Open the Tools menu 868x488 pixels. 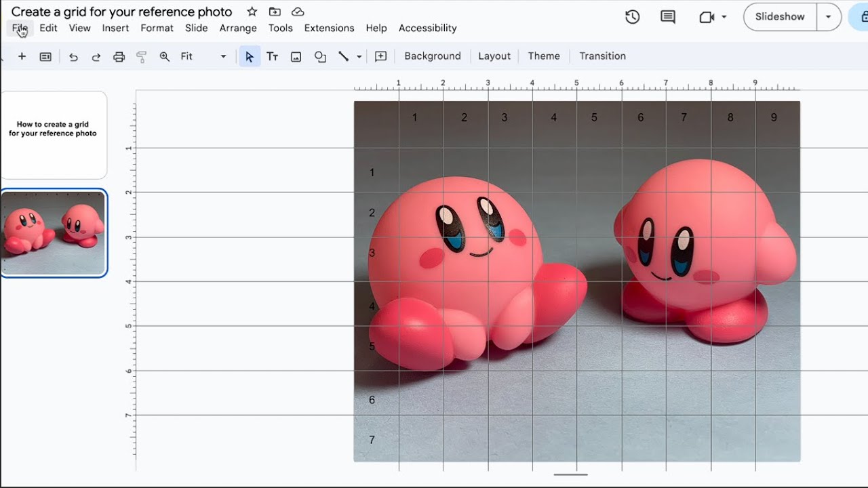coord(280,28)
